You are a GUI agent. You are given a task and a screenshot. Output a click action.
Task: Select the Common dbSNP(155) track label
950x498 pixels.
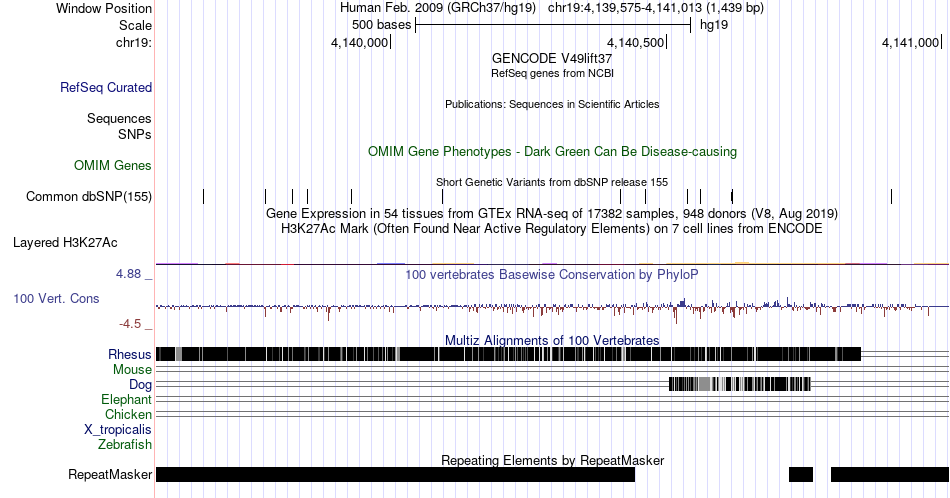(x=89, y=196)
